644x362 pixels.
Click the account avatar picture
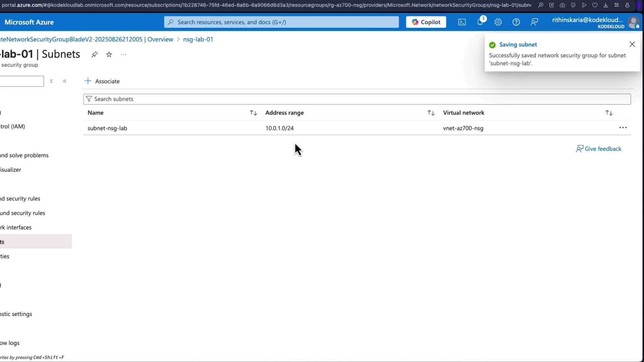click(x=634, y=22)
